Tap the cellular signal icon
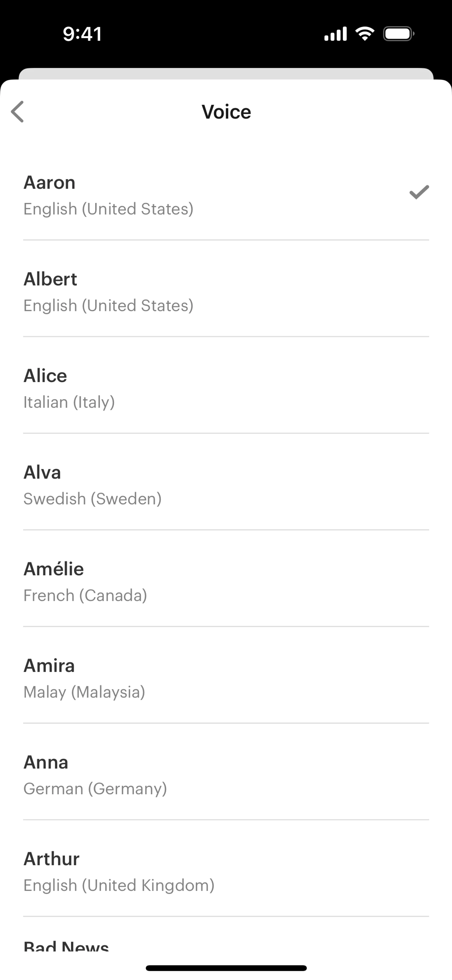452x980 pixels. pyautogui.click(x=335, y=34)
